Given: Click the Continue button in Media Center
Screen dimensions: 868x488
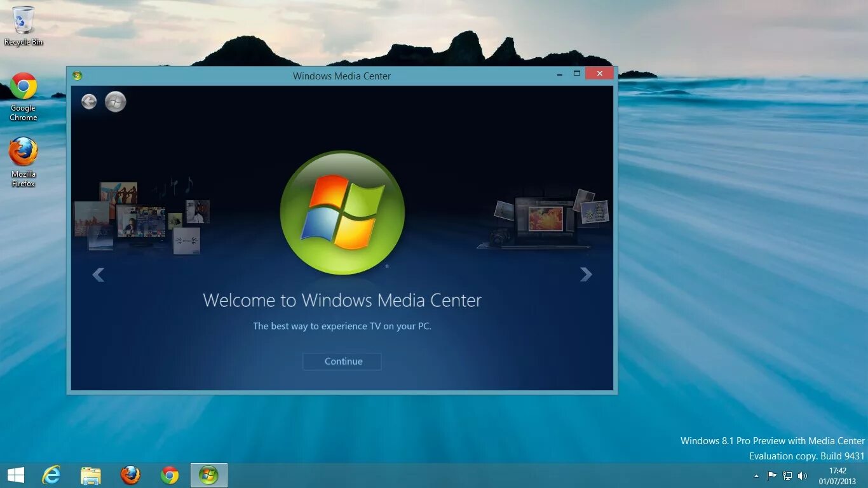Looking at the screenshot, I should 342,362.
